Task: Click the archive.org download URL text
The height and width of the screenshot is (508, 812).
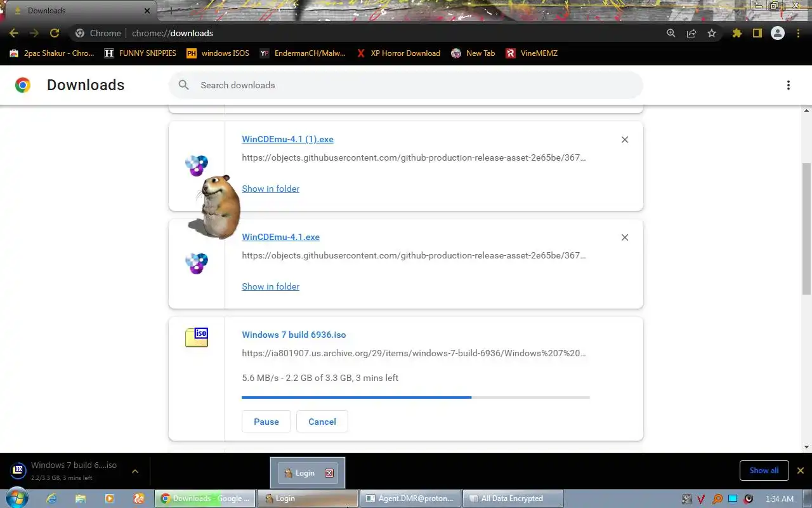Action: tap(414, 354)
